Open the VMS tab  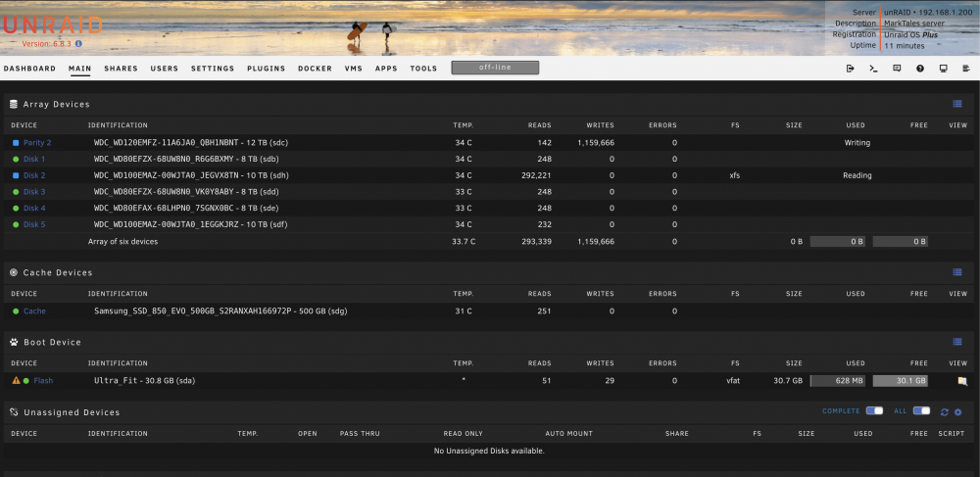[354, 69]
